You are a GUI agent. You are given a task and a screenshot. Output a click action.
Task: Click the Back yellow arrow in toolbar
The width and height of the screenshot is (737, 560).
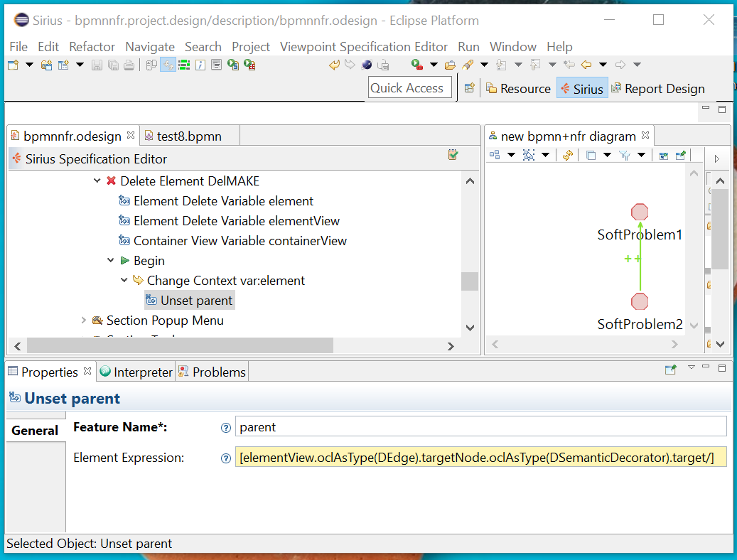tap(586, 65)
